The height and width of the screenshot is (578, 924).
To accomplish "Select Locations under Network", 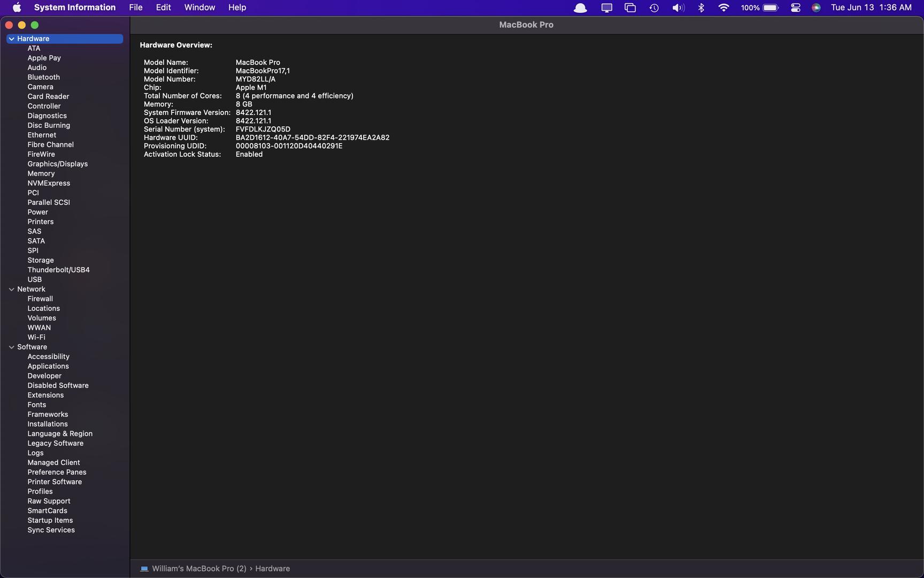I will point(43,308).
